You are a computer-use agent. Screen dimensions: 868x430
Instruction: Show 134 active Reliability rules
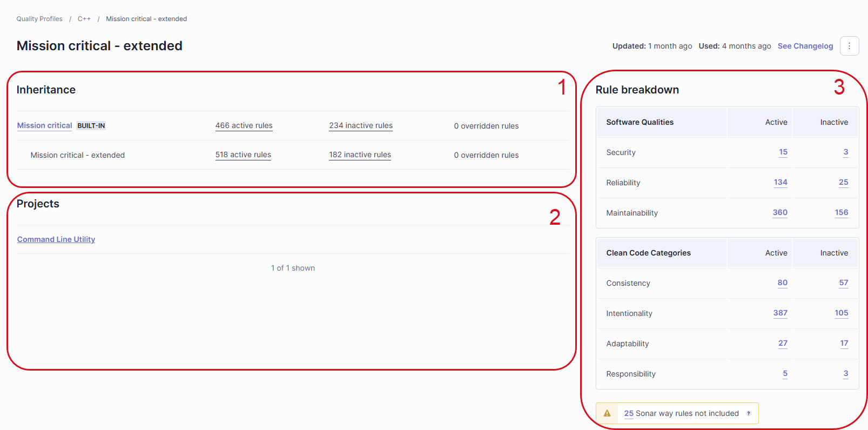pos(780,183)
